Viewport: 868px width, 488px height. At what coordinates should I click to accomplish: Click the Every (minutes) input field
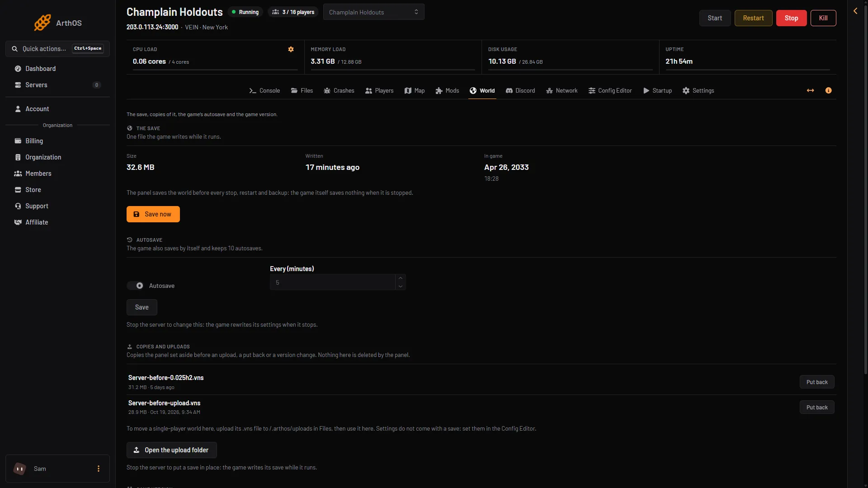(333, 282)
